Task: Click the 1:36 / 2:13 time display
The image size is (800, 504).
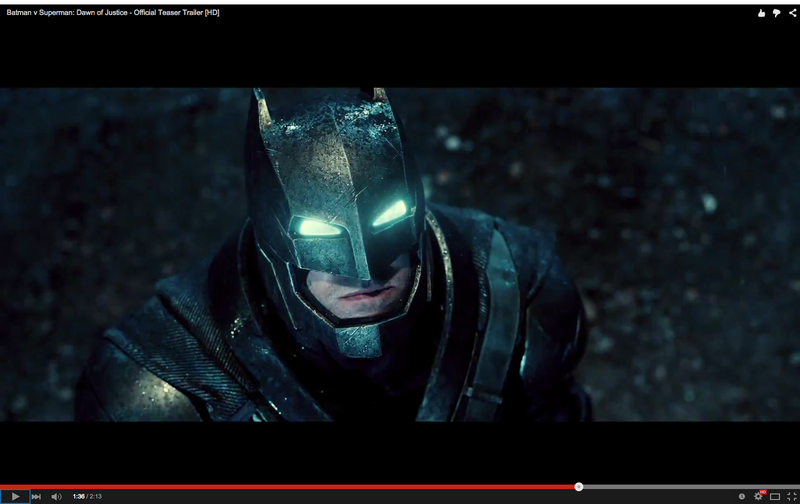Action: (x=87, y=496)
